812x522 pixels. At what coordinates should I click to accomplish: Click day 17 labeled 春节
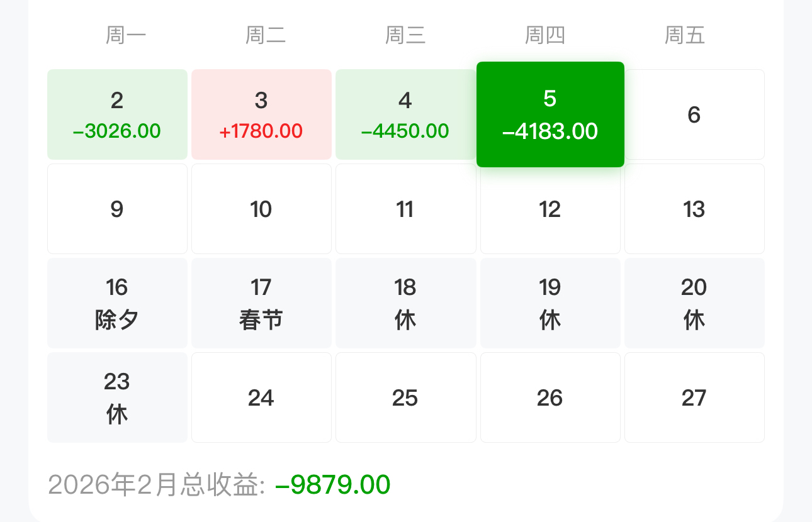[261, 303]
